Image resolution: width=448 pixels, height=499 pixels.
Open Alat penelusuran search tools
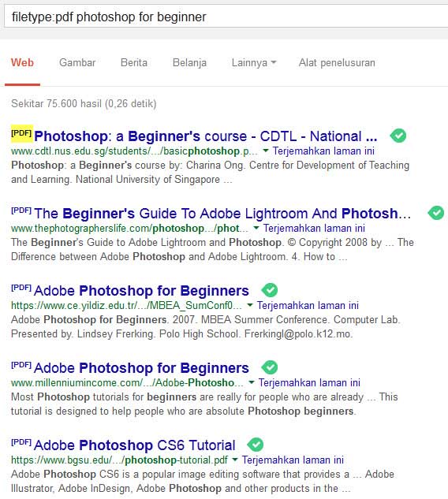tap(337, 63)
